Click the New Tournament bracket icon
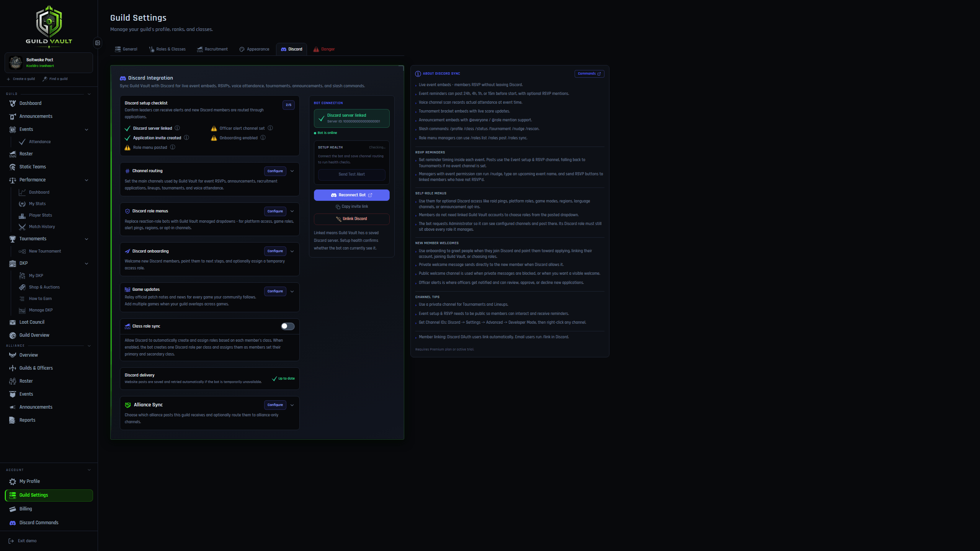 (22, 251)
